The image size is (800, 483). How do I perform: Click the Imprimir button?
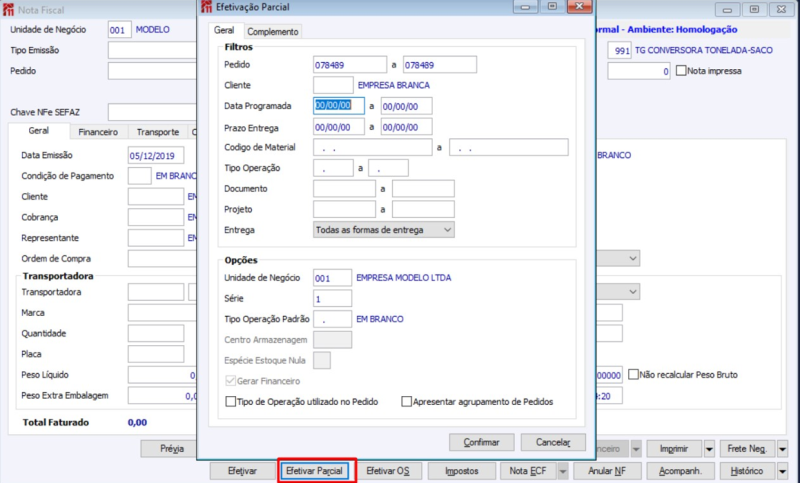[674, 449]
